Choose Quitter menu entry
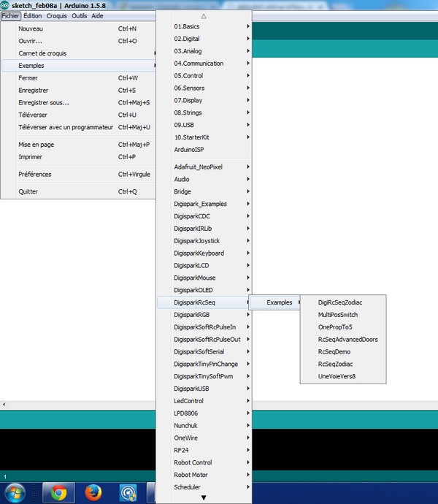 pyautogui.click(x=79, y=191)
